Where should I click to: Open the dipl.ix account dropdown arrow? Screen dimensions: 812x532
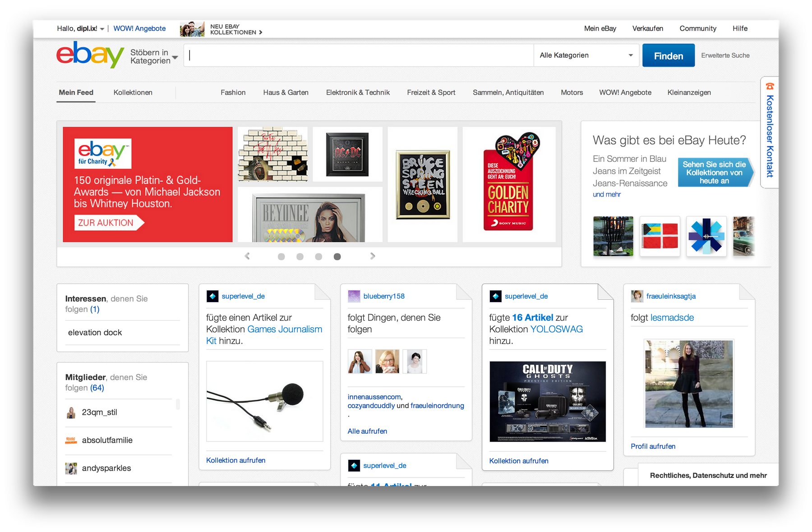102,29
